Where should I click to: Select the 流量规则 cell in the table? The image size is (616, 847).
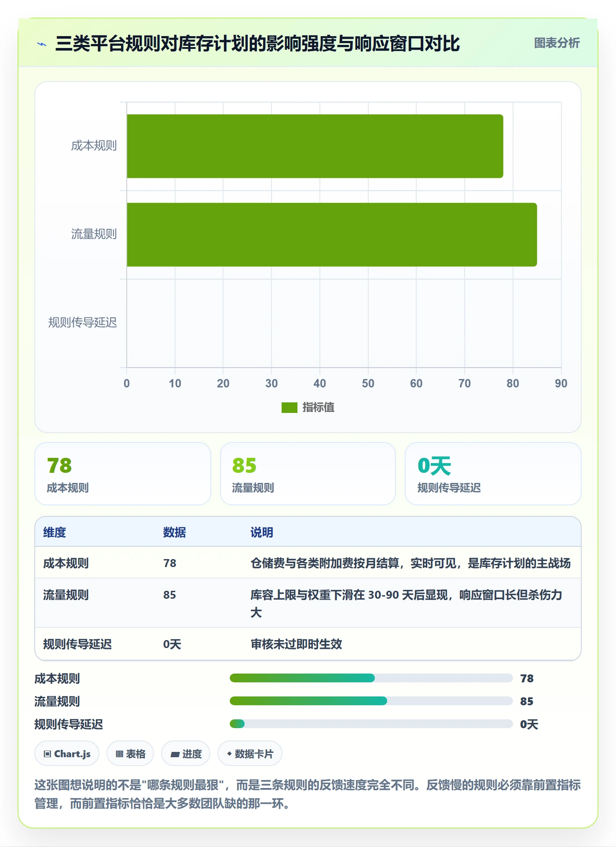(x=66, y=595)
